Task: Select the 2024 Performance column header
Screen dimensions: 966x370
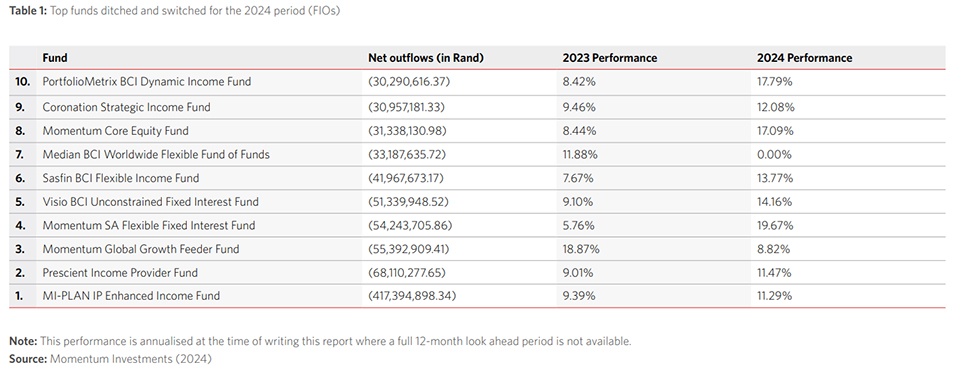Action: [x=804, y=58]
